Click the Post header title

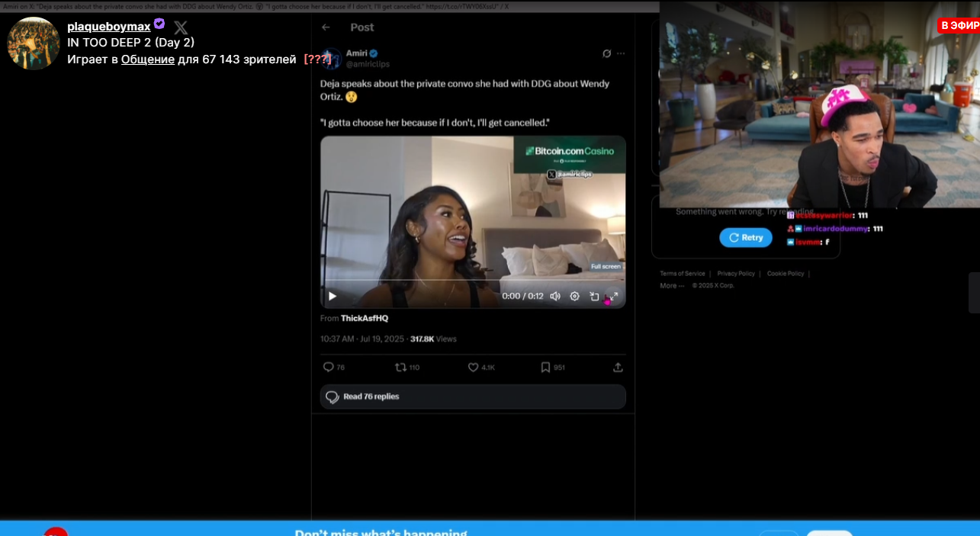click(362, 27)
